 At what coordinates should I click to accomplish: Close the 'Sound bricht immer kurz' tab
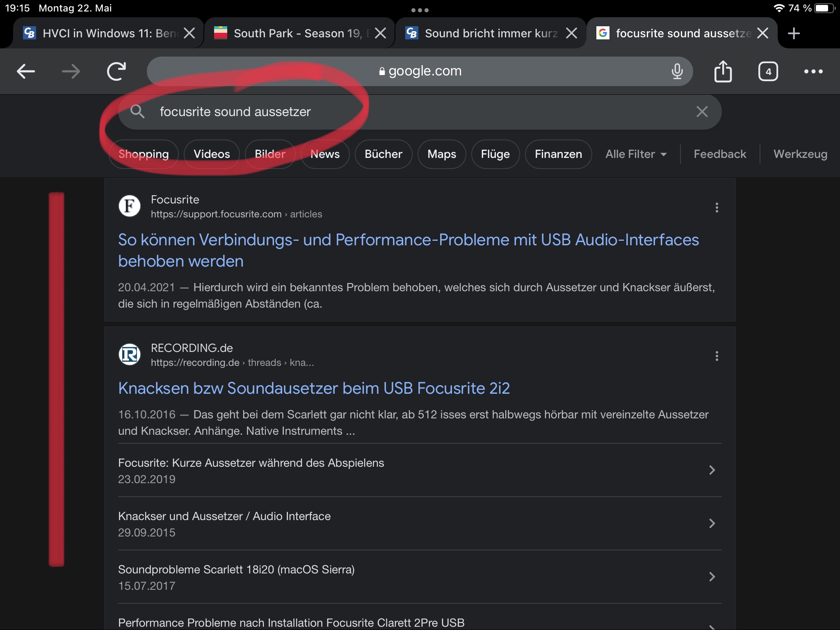[571, 33]
